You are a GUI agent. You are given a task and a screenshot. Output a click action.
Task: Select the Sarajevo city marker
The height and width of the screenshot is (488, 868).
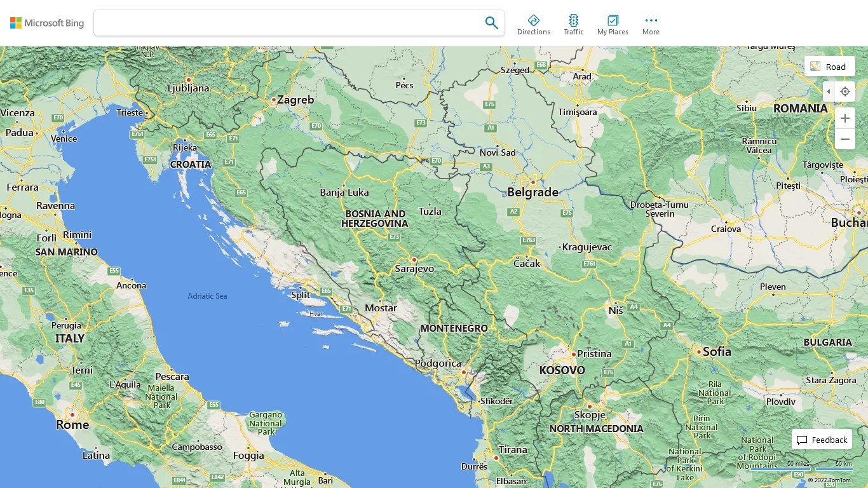(x=414, y=259)
